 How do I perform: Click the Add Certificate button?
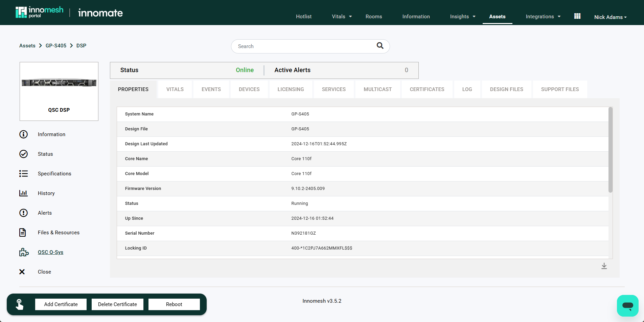pos(61,304)
